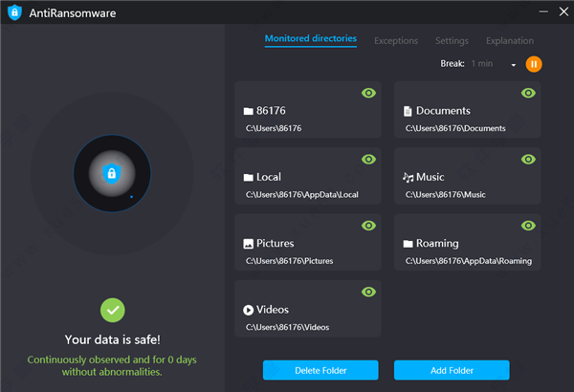Viewport: 574px width, 392px height.
Task: Open the Explanation tab
Action: tap(510, 40)
